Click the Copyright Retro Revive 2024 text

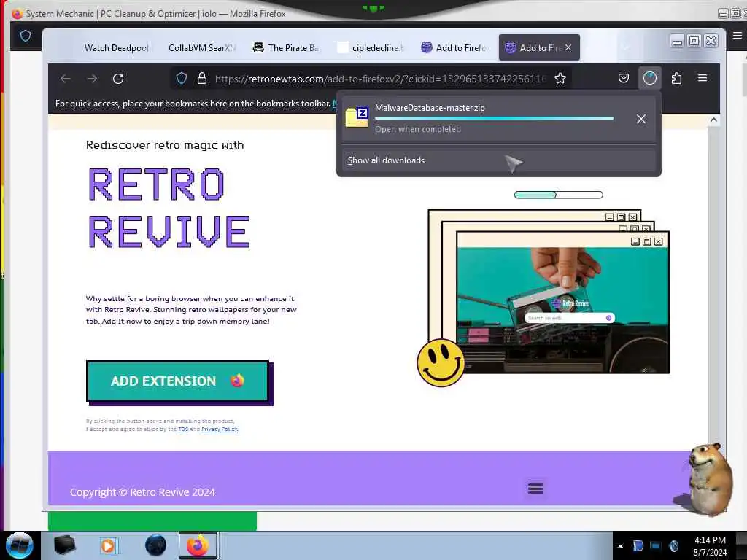pos(142,492)
